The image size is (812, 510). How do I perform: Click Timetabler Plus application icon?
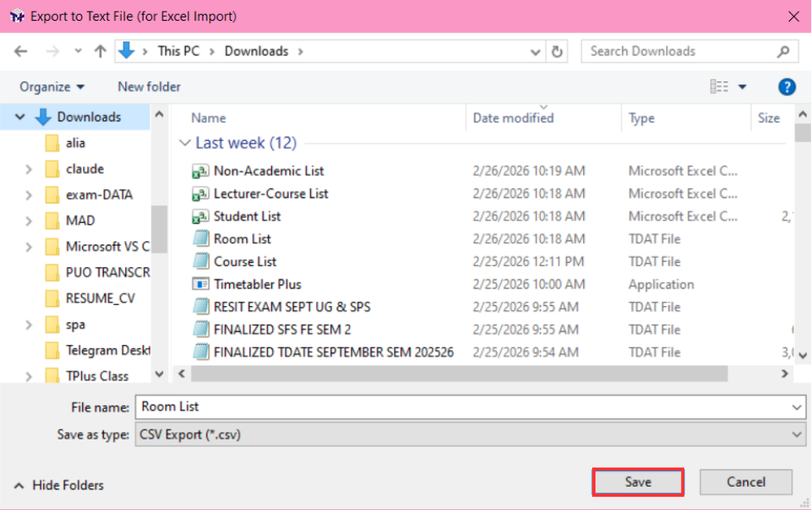click(200, 284)
